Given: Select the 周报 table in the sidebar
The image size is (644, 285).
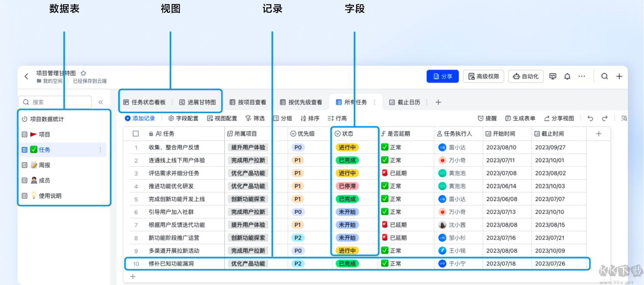Looking at the screenshot, I should [x=44, y=165].
